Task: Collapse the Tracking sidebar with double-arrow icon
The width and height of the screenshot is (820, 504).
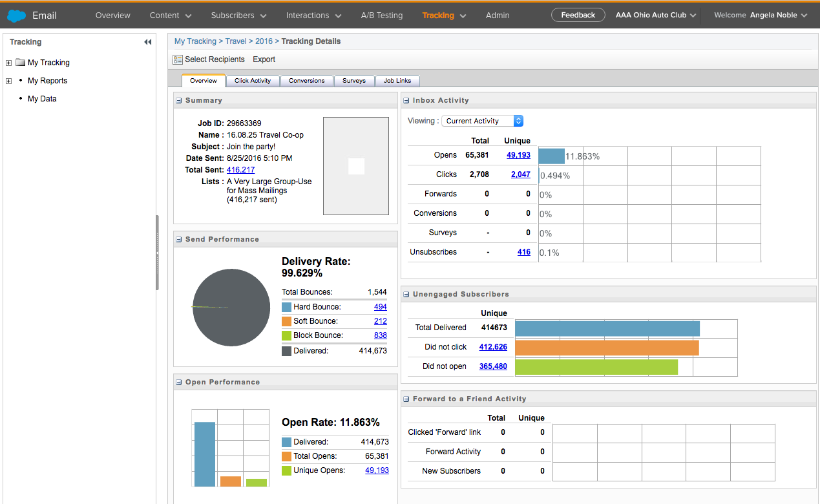Action: pos(147,42)
